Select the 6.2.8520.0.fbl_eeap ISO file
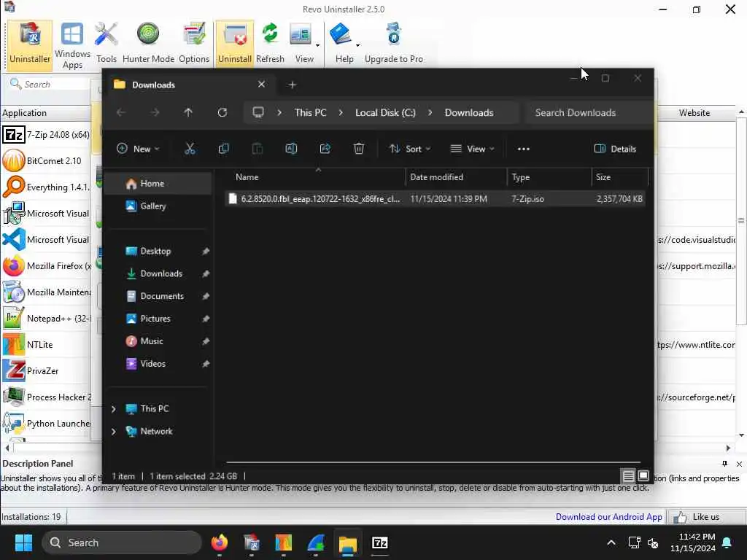This screenshot has height=560, width=747. (435, 198)
